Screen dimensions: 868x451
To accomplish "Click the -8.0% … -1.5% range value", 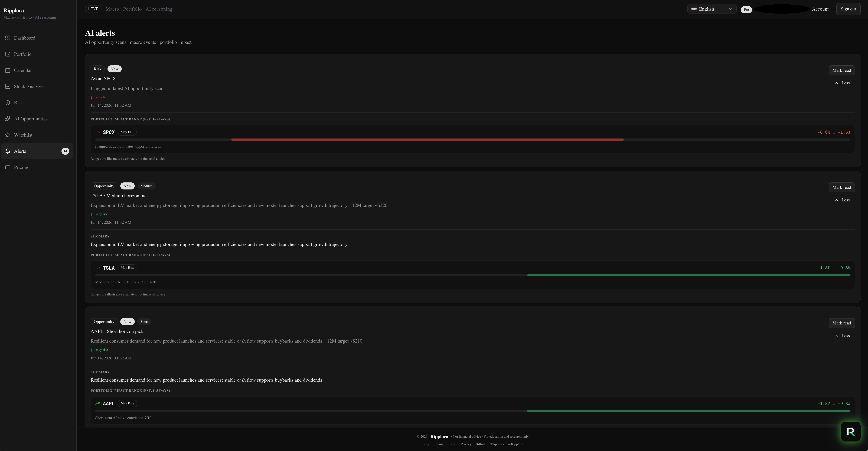I will click(834, 132).
